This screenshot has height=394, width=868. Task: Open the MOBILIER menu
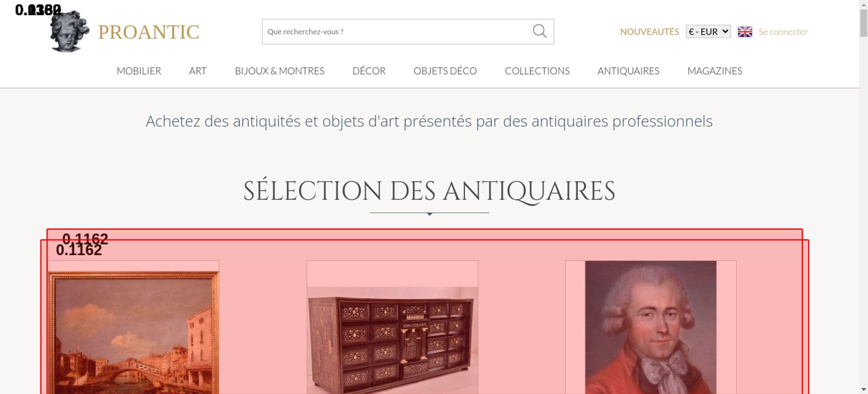[x=139, y=71]
